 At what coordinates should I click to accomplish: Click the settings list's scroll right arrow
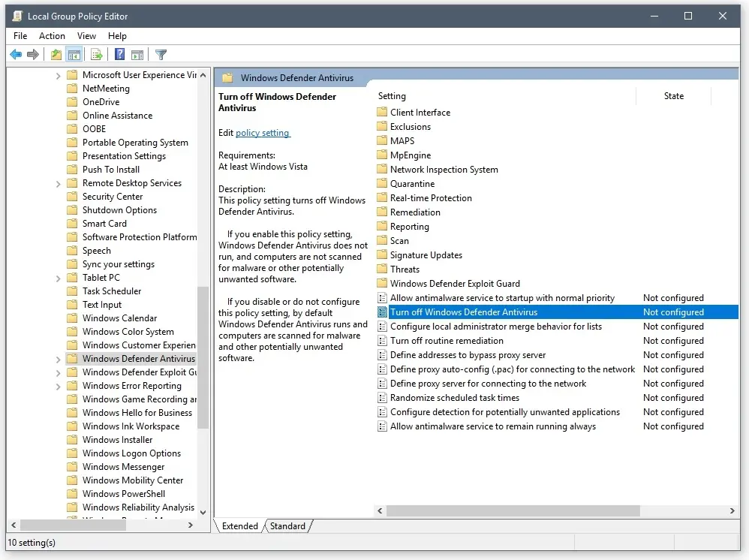[732, 510]
